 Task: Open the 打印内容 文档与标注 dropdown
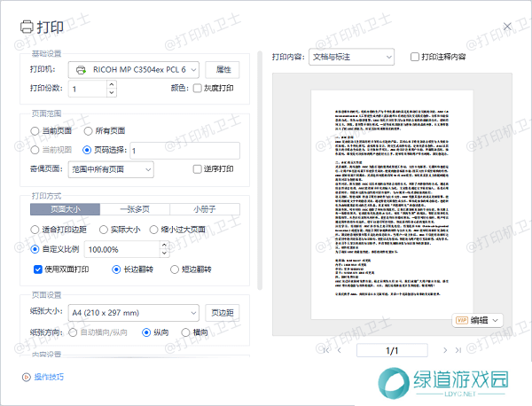point(351,57)
